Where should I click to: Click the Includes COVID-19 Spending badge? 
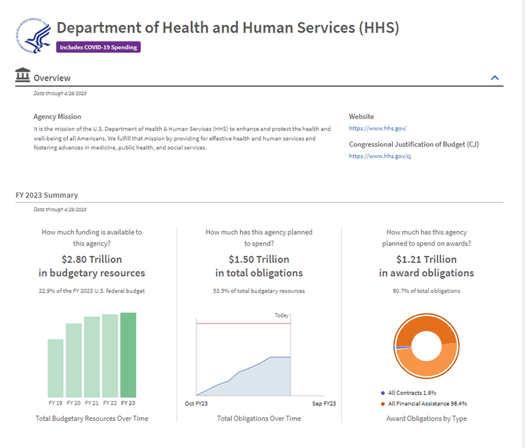click(x=98, y=47)
